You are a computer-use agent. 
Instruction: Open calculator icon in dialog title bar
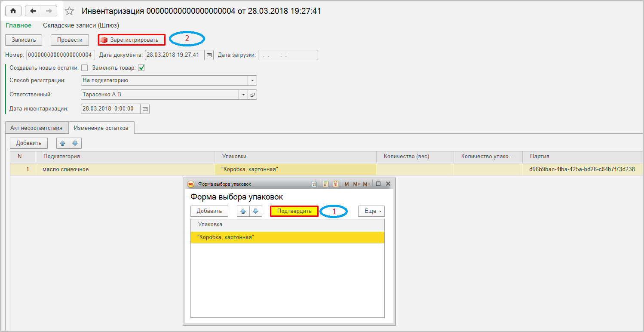326,184
